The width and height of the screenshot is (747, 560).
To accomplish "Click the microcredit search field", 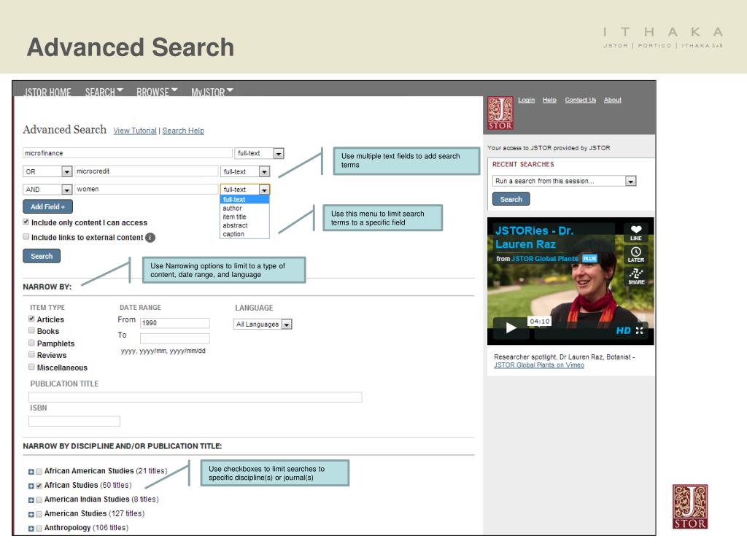I will (x=146, y=171).
